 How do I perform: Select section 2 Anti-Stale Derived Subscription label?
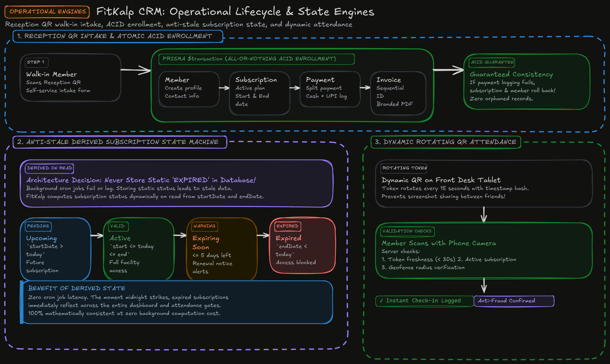click(120, 142)
